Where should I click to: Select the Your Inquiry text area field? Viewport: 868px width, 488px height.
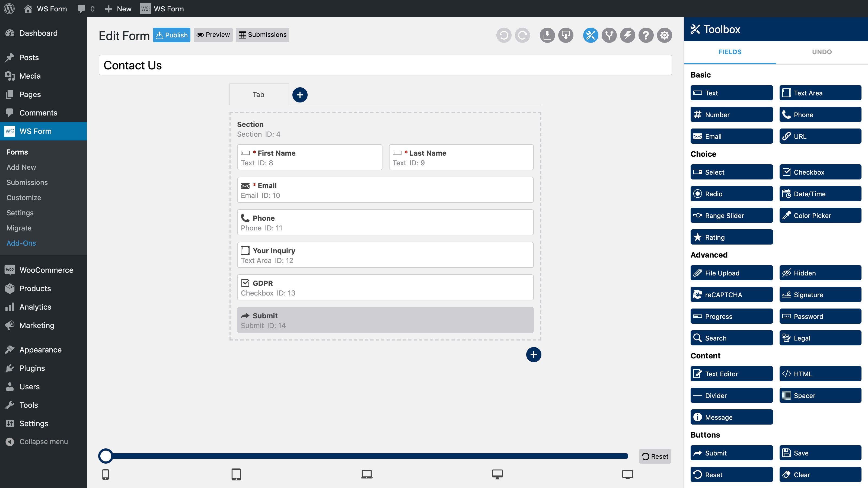click(385, 255)
